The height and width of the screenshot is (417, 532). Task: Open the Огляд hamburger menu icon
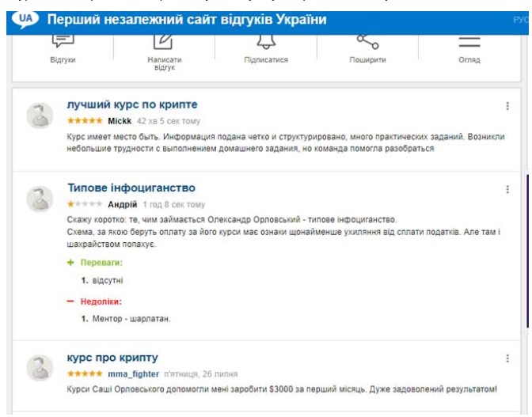[469, 42]
